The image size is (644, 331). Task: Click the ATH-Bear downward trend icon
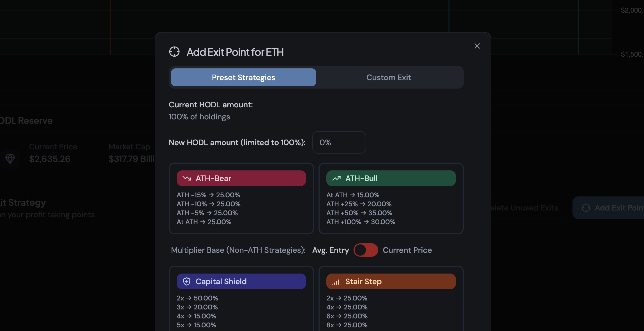(x=187, y=178)
